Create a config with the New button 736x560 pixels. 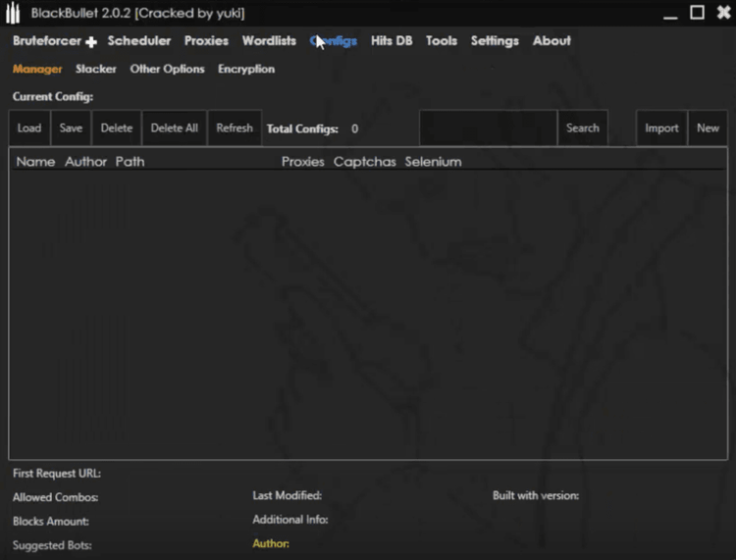(x=708, y=128)
